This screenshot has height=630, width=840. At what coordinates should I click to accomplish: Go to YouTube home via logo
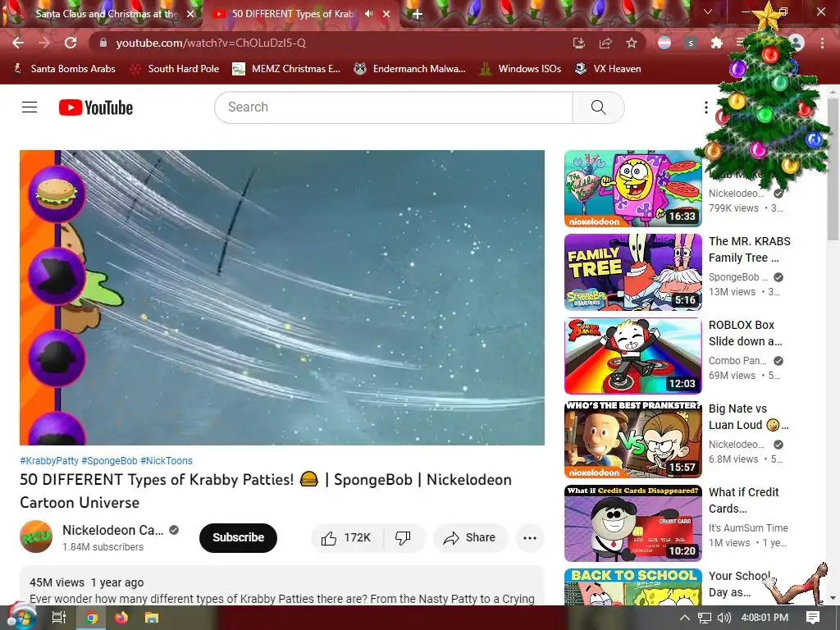coord(96,107)
